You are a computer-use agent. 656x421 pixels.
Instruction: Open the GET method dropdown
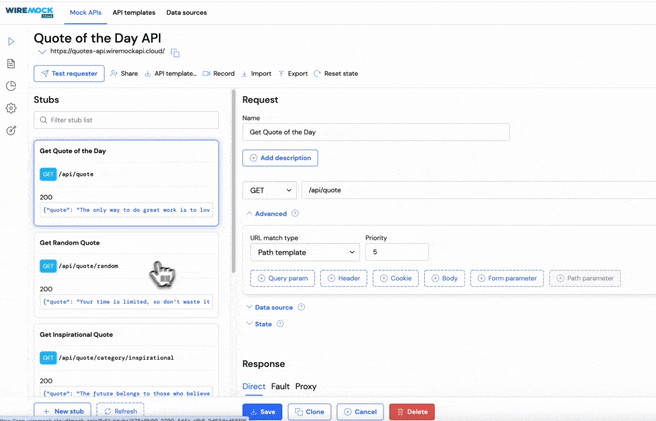[x=270, y=190]
